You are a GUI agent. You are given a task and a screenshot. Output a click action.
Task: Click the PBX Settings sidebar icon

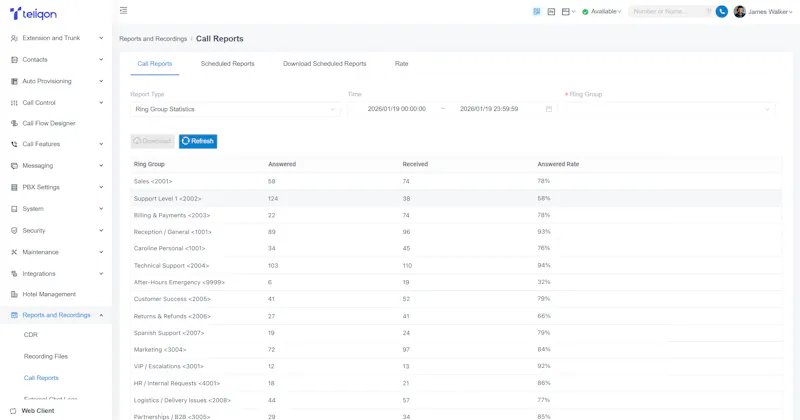(x=14, y=187)
